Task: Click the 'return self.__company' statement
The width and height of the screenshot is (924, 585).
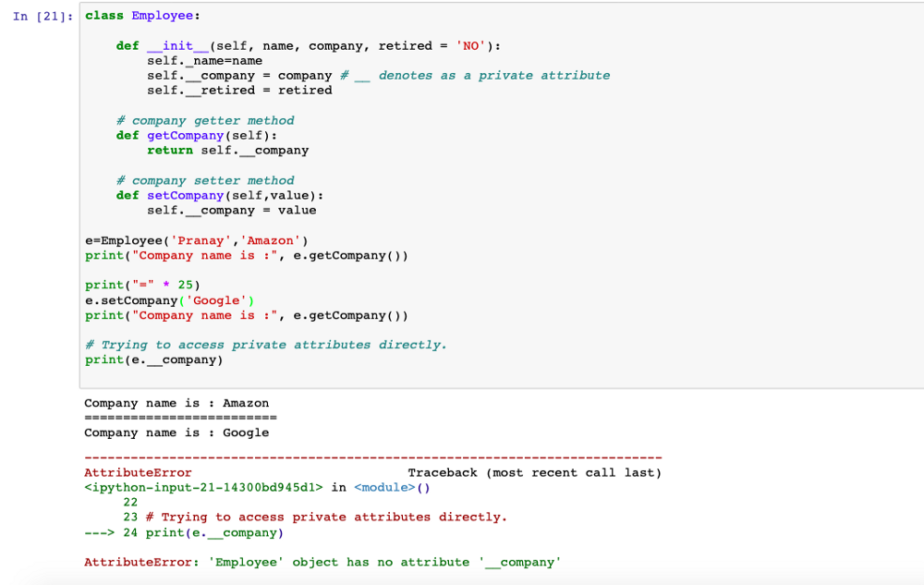Action: pos(227,151)
